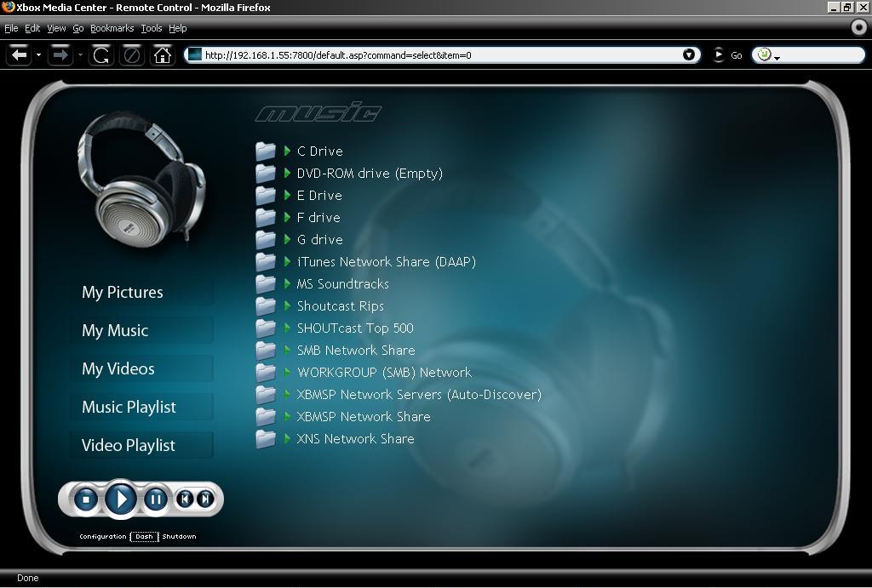
Task: Open the View menu
Action: [56, 28]
